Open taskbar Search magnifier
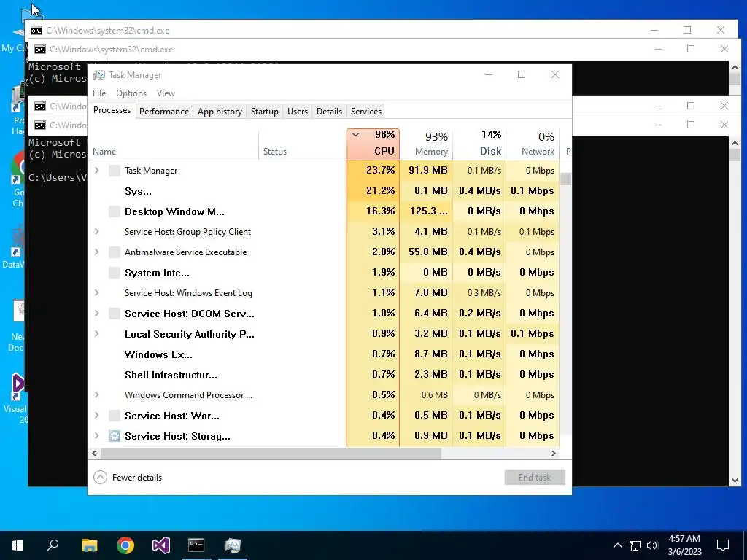 coord(53,545)
